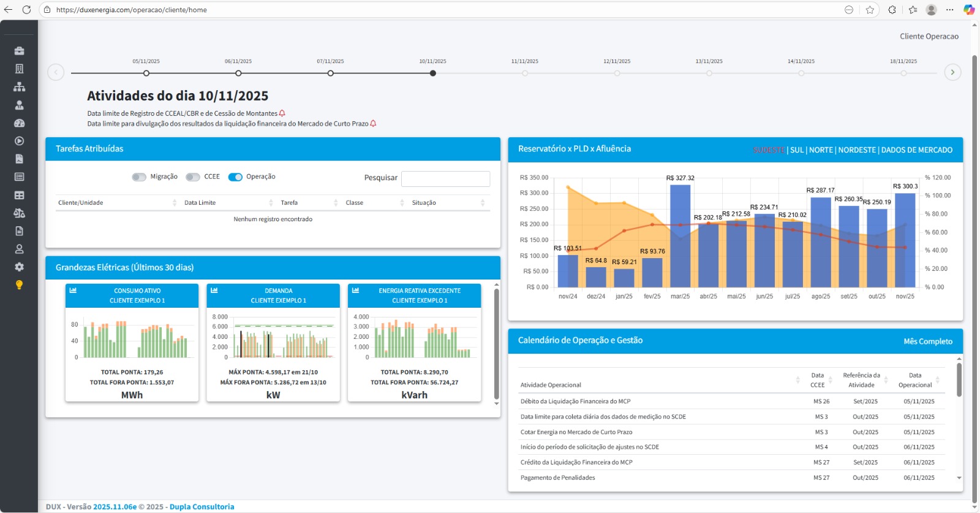This screenshot has width=980, height=513.
Task: Disable the Operação toggle
Action: pos(235,177)
